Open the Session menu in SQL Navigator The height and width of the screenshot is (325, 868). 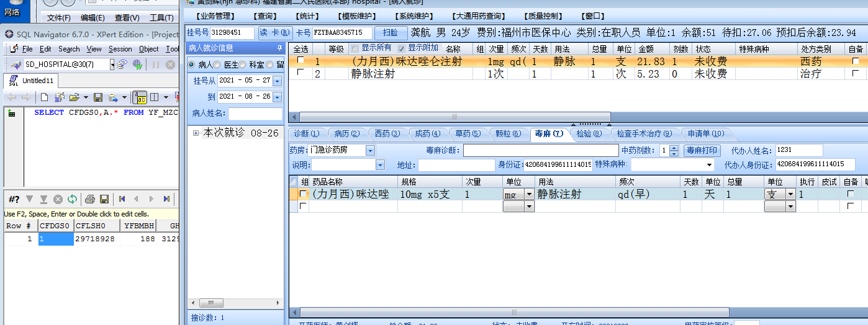(x=120, y=49)
